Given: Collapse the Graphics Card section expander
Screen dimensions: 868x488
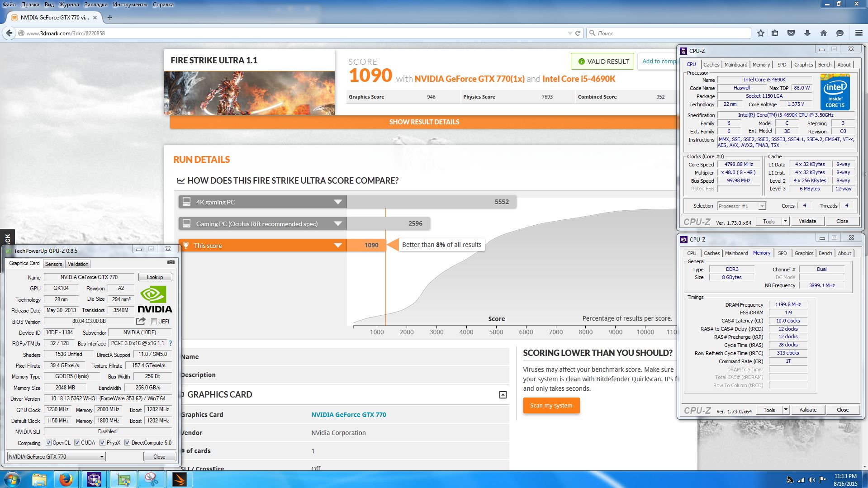Looking at the screenshot, I should pos(503,395).
